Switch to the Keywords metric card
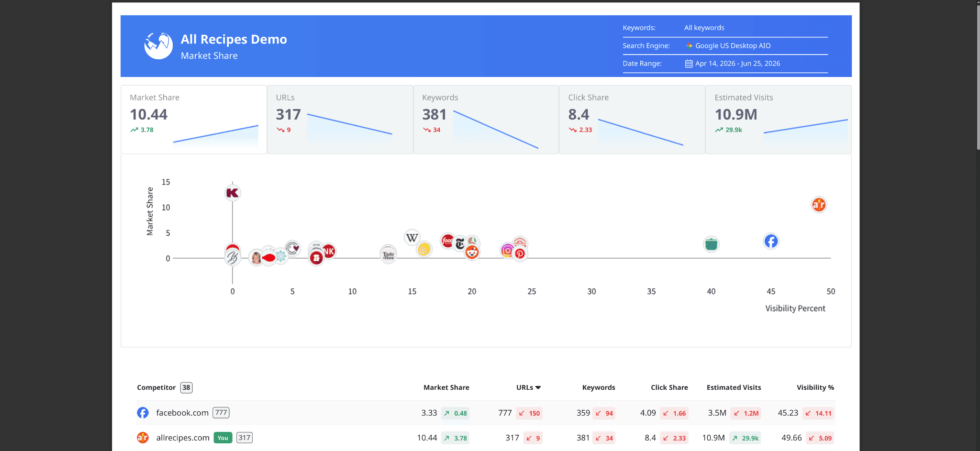980x451 pixels. click(486, 120)
